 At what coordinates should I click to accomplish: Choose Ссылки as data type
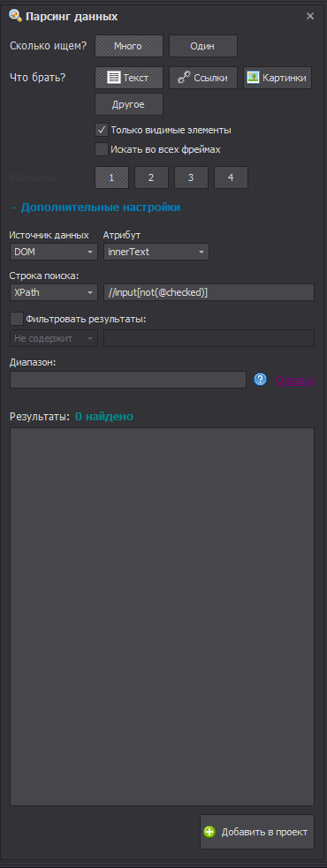click(x=203, y=78)
